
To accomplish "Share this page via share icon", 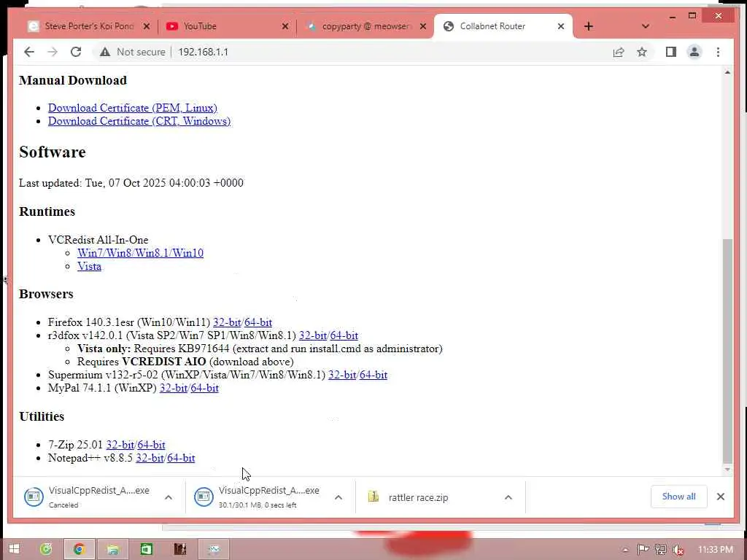I will point(619,52).
